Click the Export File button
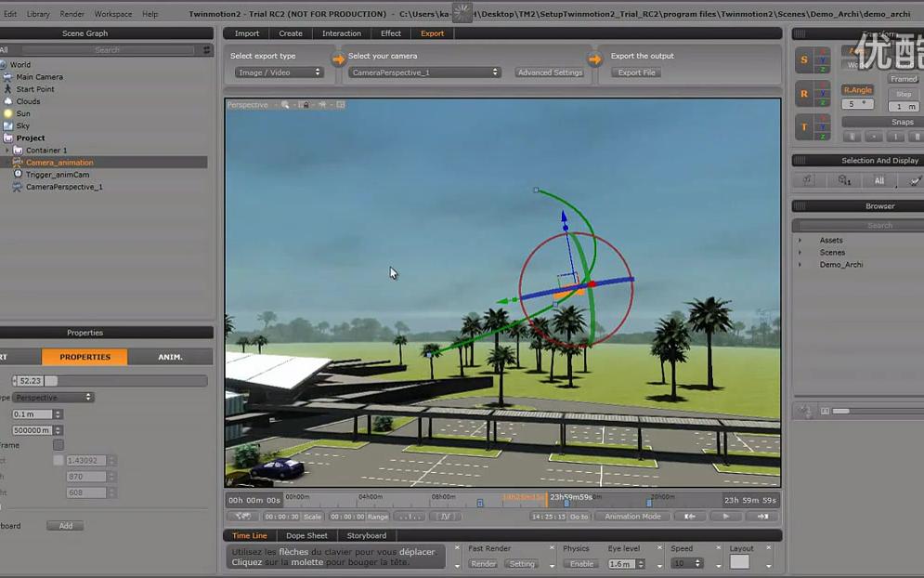 (636, 72)
